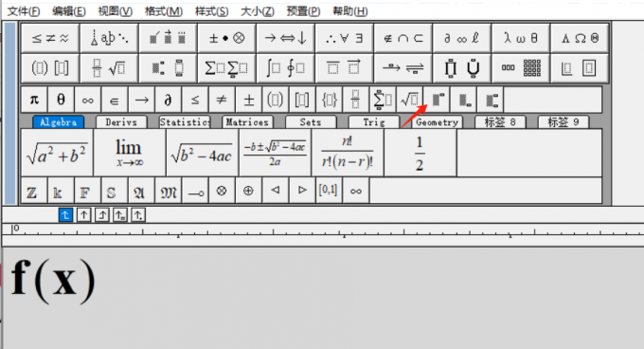Viewport: 644px width, 349px height.
Task: Open the set theory symbols palette (∉ ∩ ⊂)
Action: tap(402, 38)
